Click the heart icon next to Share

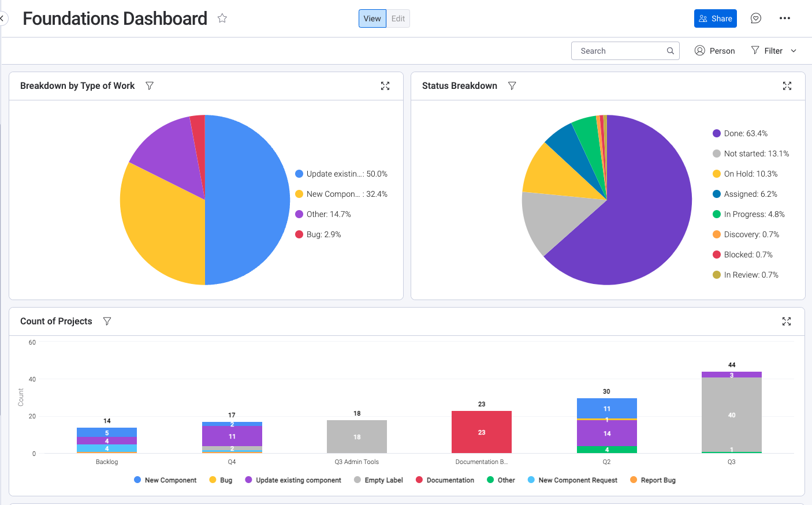[x=755, y=18]
